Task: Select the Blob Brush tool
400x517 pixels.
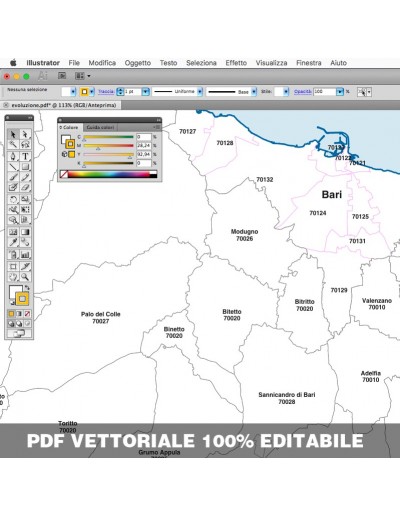Action: click(x=13, y=187)
